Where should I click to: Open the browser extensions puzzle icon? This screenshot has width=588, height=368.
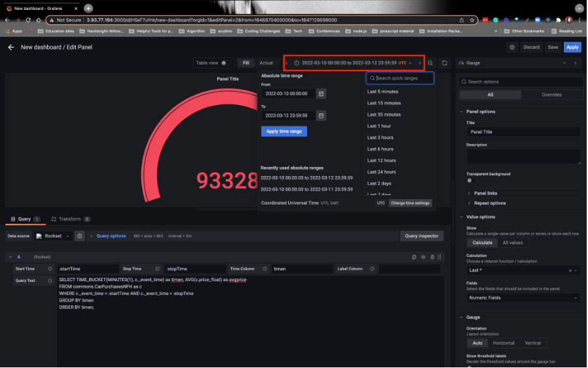(x=558, y=20)
